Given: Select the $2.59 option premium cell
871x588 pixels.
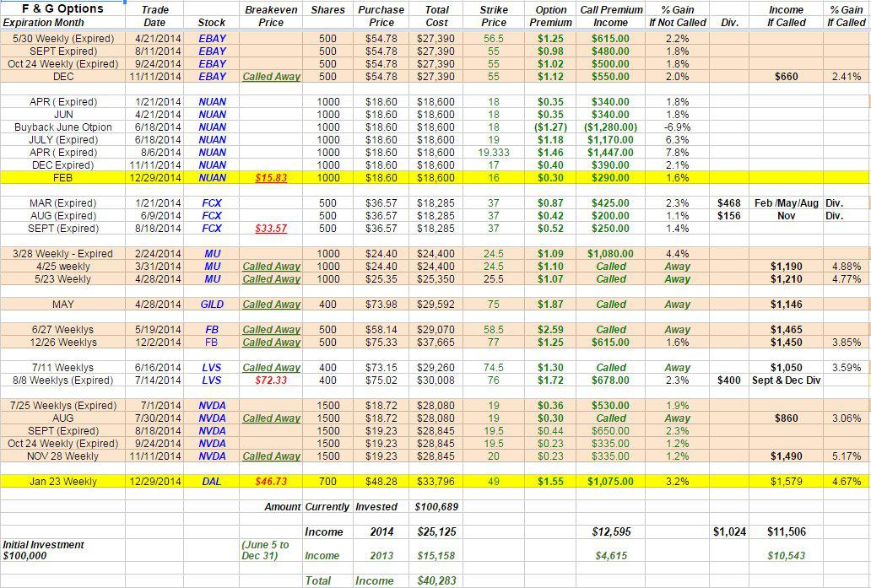Looking at the screenshot, I should (x=550, y=330).
